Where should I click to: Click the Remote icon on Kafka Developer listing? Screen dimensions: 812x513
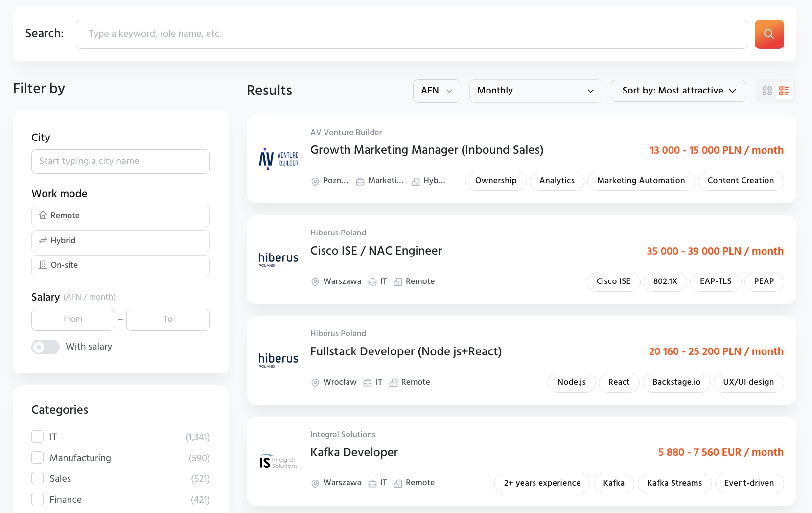coord(398,483)
